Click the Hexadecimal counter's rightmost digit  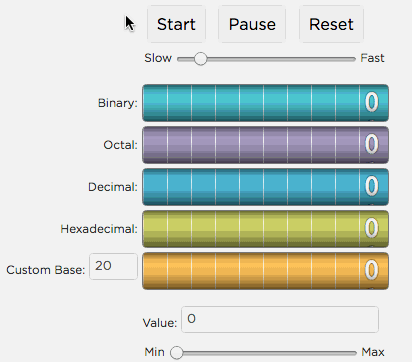tap(374, 229)
